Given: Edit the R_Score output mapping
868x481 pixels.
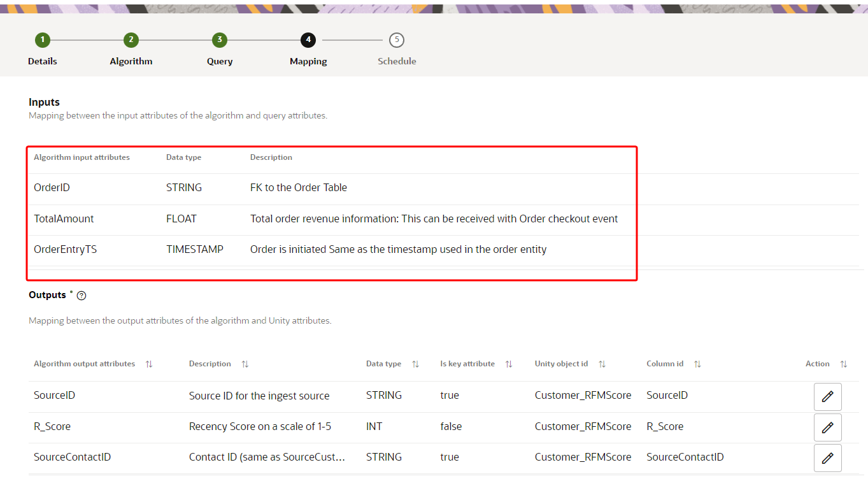Looking at the screenshot, I should tap(827, 427).
